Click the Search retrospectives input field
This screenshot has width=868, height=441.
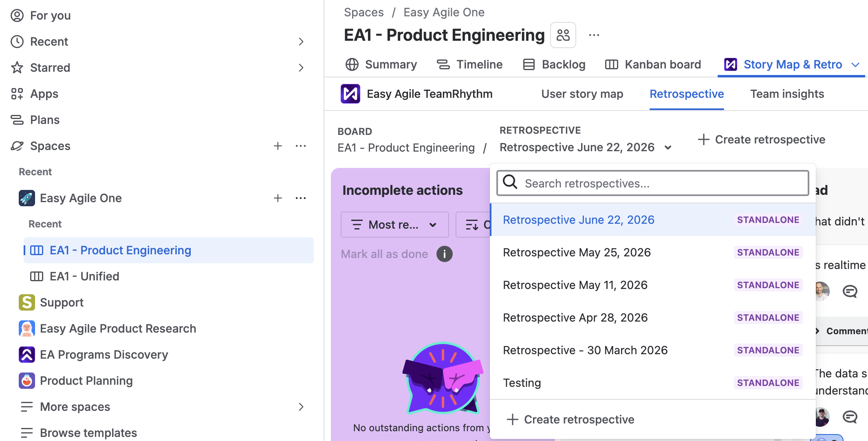[x=653, y=183]
